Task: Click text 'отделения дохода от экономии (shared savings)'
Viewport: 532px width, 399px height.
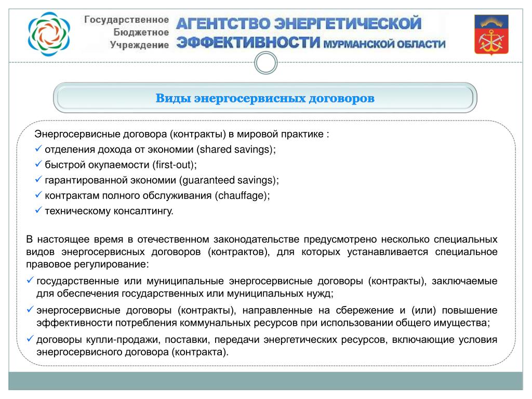Action: [x=159, y=150]
